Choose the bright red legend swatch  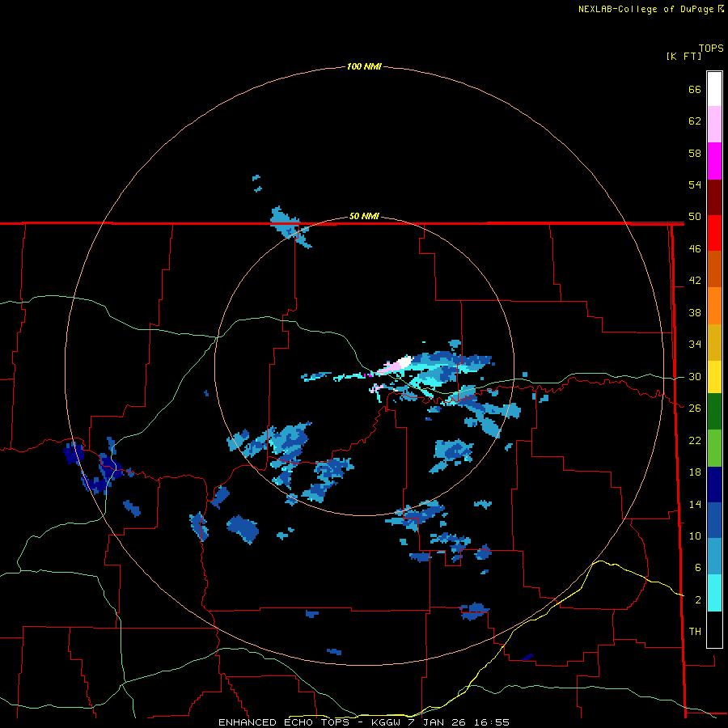(x=714, y=233)
